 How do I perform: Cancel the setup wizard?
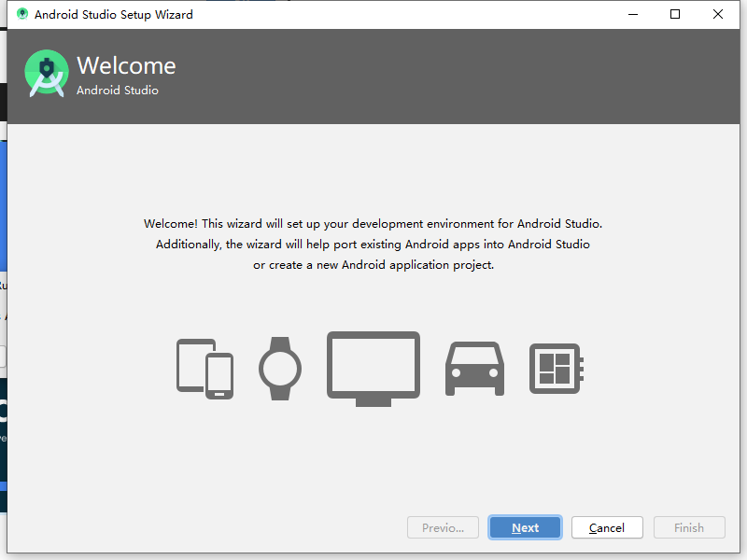[607, 527]
